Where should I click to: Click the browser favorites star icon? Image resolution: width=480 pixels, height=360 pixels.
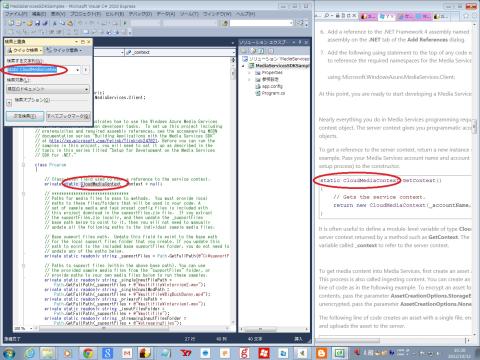point(466,16)
